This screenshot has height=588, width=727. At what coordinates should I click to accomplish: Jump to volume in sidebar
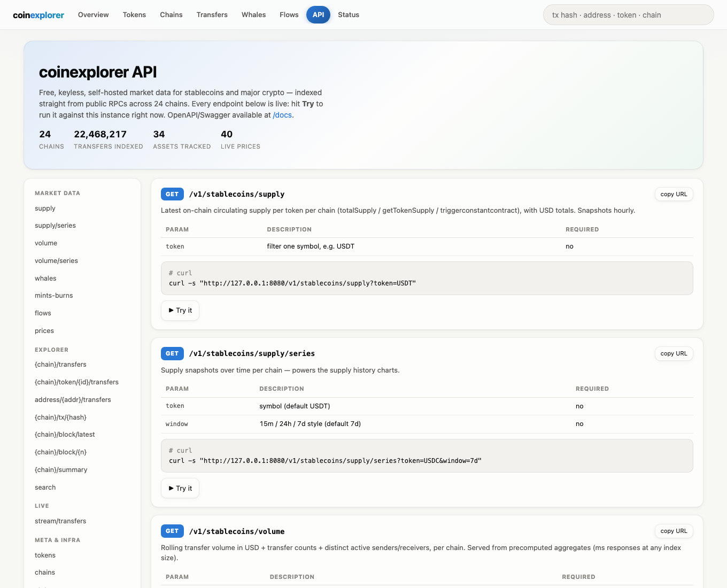(x=46, y=243)
